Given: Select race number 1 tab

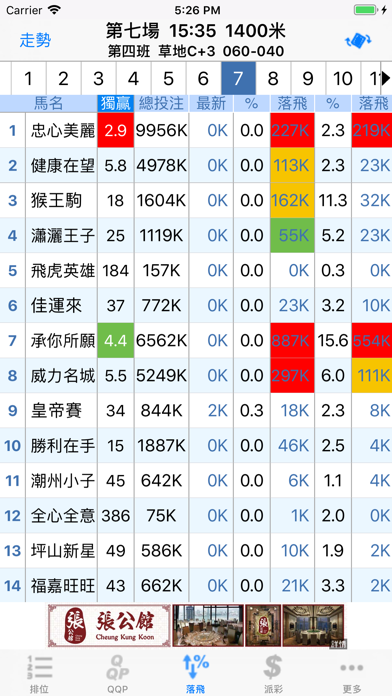Looking at the screenshot, I should coord(28,79).
